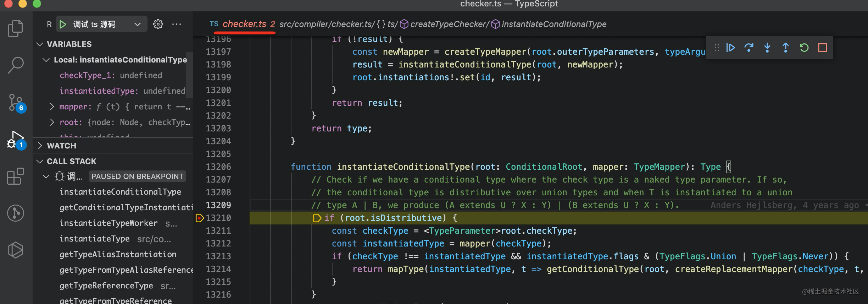Image resolution: width=868 pixels, height=304 pixels.
Task: Open the Source Control view
Action: click(x=16, y=103)
